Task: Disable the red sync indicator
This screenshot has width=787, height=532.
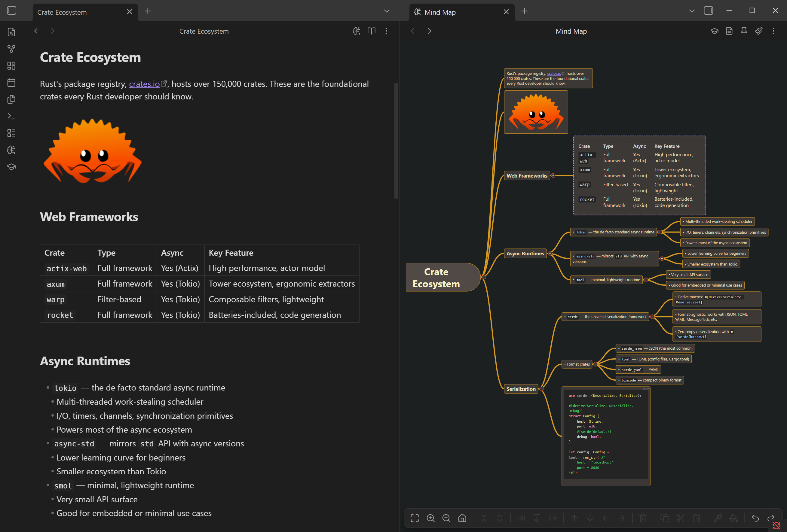Action: pos(776,525)
